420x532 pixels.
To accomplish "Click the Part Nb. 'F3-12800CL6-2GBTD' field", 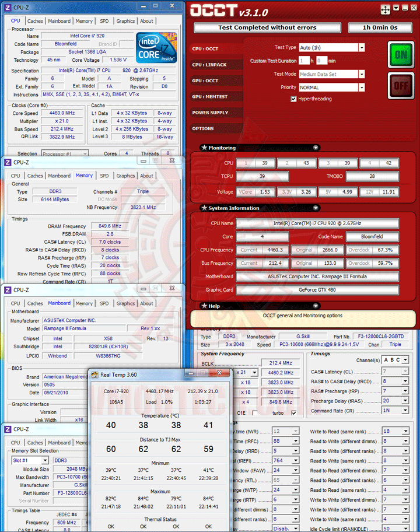I will point(381,337).
